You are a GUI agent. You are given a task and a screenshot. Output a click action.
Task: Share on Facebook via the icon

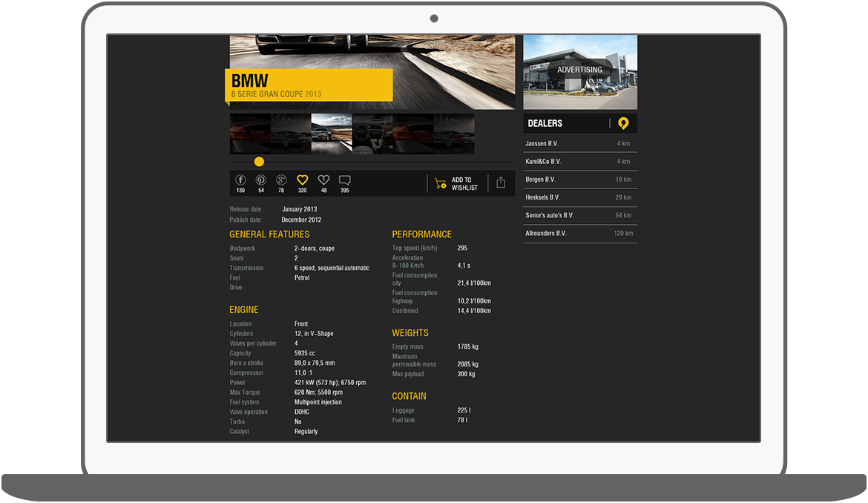point(240,180)
